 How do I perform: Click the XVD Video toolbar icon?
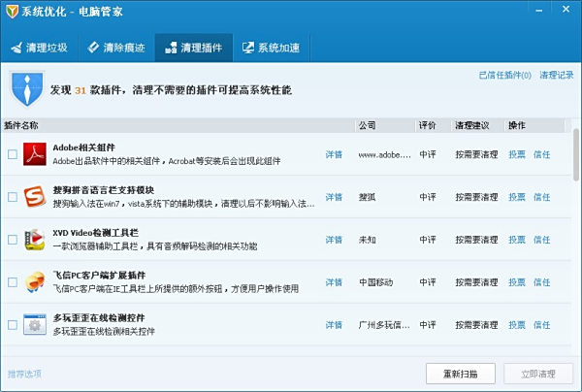tap(35, 240)
